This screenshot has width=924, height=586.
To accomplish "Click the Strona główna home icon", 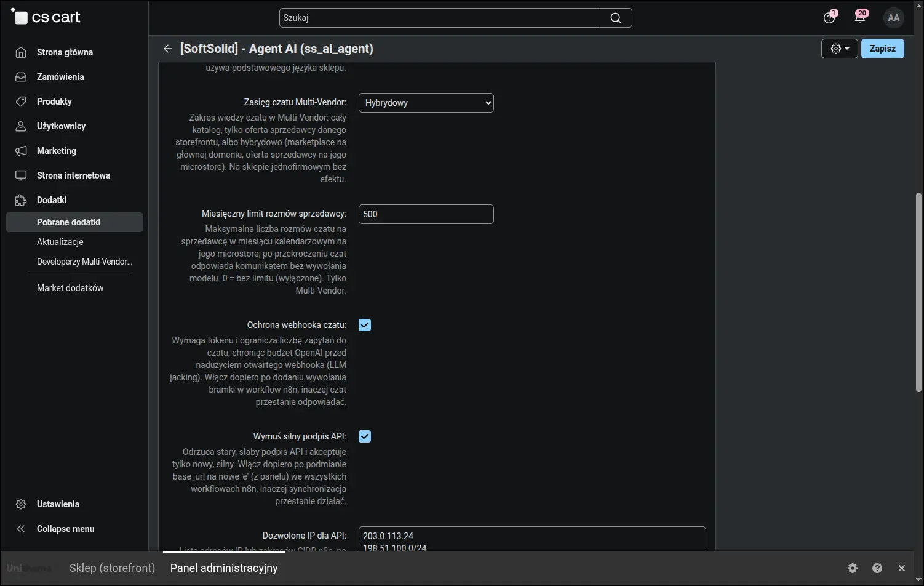I will point(21,52).
